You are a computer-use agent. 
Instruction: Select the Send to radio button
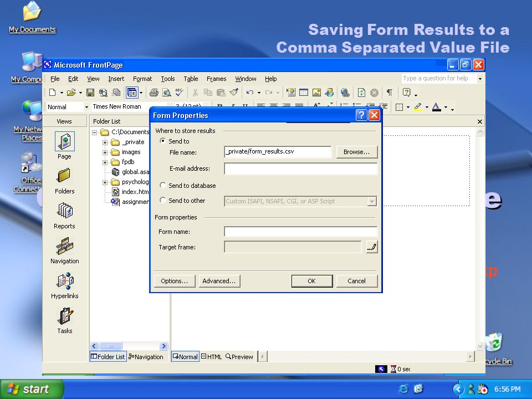tap(163, 141)
